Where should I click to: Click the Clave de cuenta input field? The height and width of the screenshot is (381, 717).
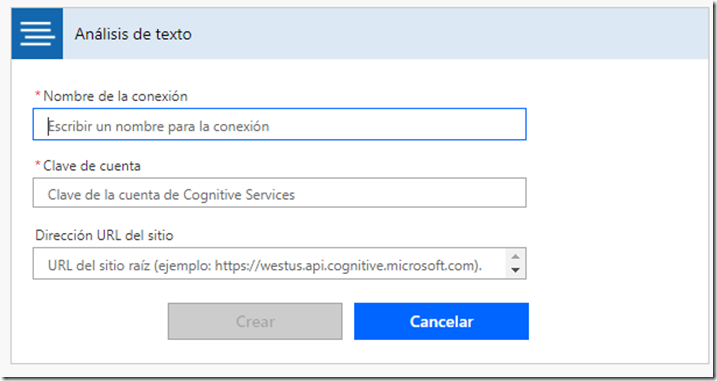[279, 193]
